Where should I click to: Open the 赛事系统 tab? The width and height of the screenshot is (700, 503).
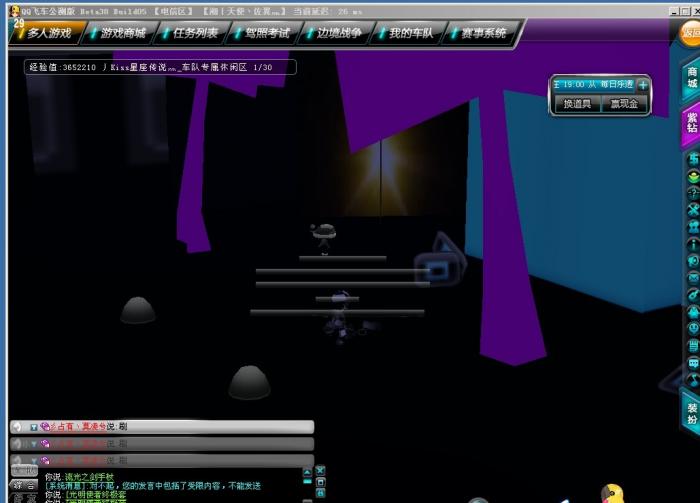tap(482, 33)
